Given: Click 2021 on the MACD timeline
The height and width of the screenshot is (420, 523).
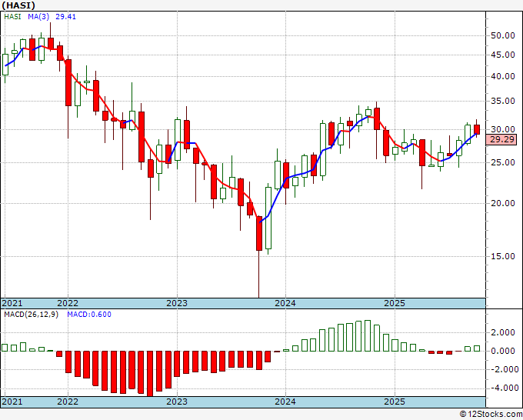Looking at the screenshot, I should click(x=12, y=402).
